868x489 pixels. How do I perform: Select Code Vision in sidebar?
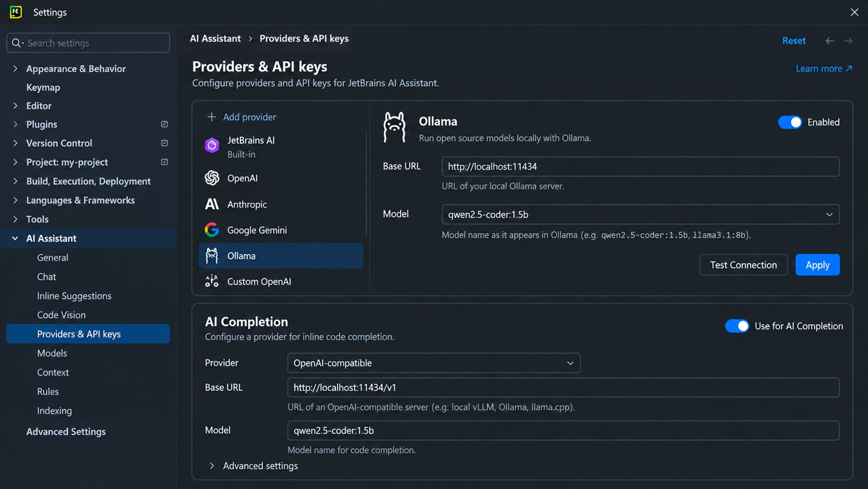(x=61, y=315)
